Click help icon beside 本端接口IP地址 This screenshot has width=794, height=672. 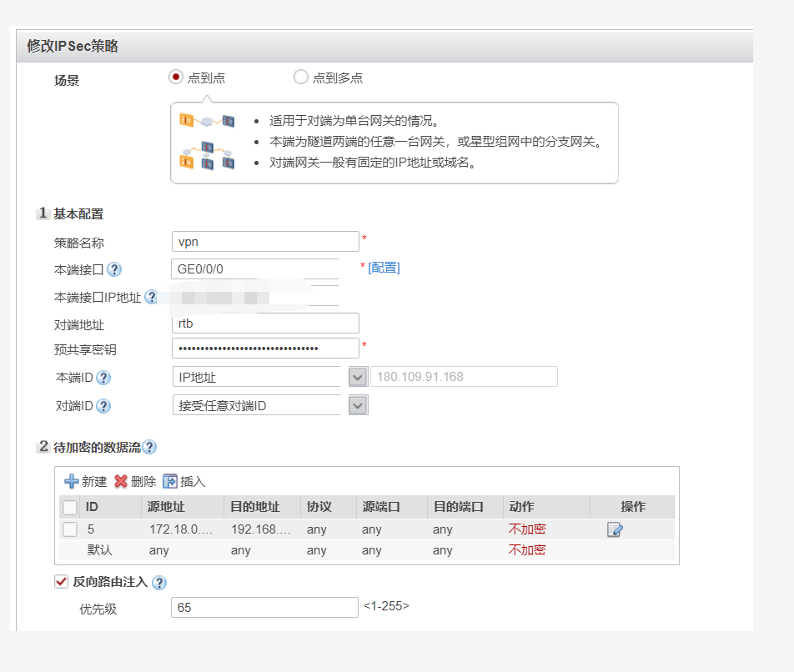pyautogui.click(x=151, y=297)
